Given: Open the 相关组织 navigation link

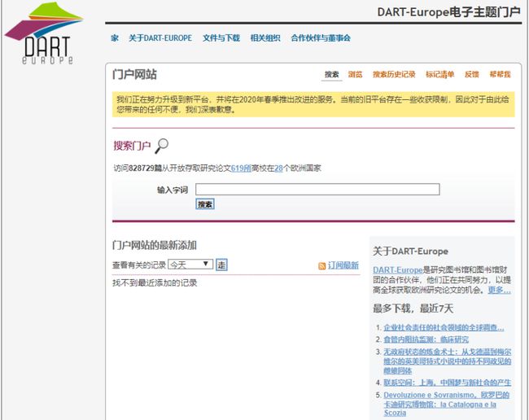Looking at the screenshot, I should click(x=265, y=37).
